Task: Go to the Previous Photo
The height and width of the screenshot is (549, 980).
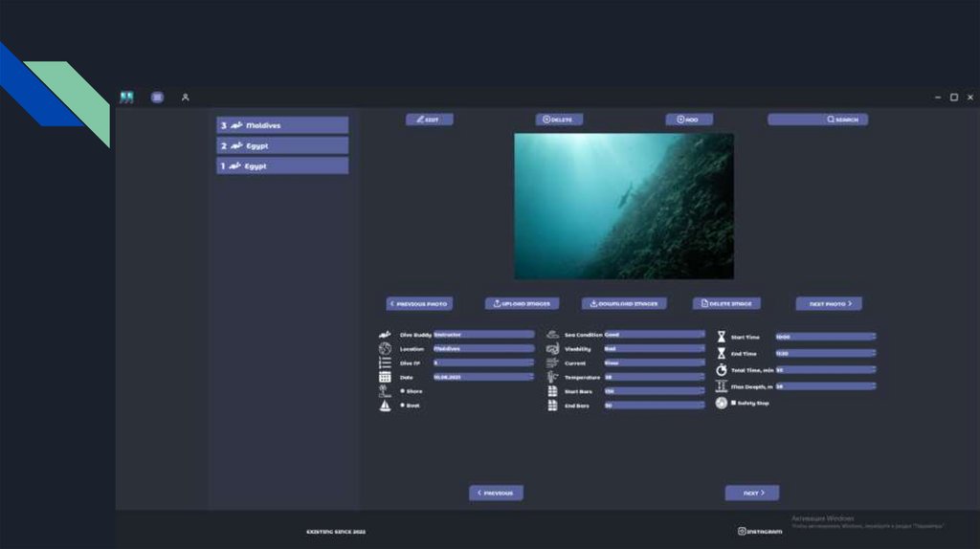Action: [x=419, y=303]
